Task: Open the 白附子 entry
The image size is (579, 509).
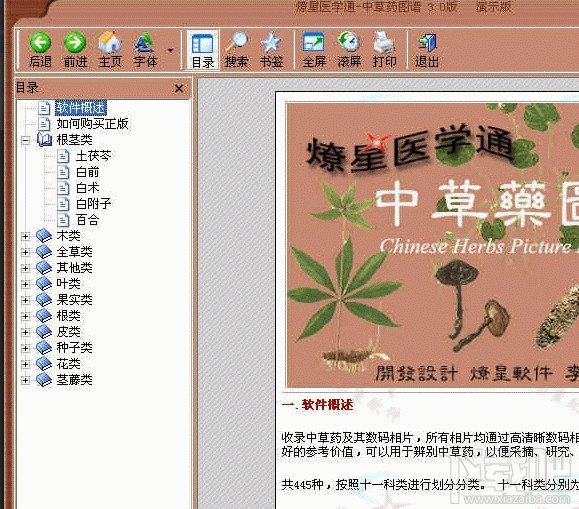Action: [93, 204]
